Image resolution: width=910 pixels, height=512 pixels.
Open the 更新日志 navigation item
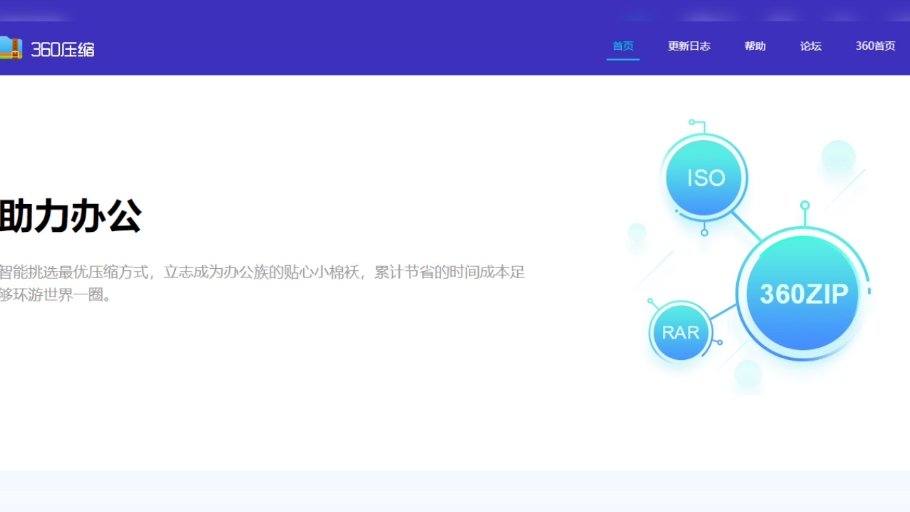click(x=689, y=46)
